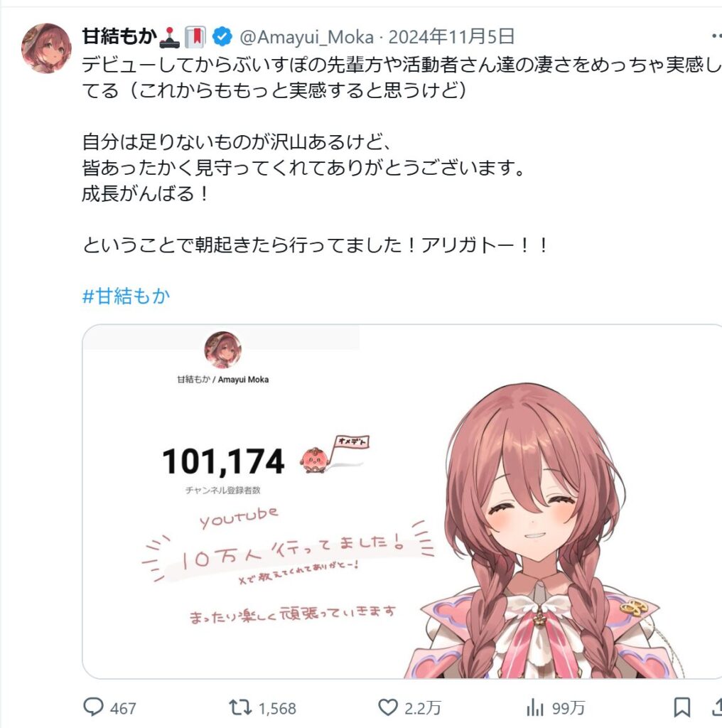The width and height of the screenshot is (722, 728).
Task: Open view analytics bar chart icon
Action: (535, 708)
